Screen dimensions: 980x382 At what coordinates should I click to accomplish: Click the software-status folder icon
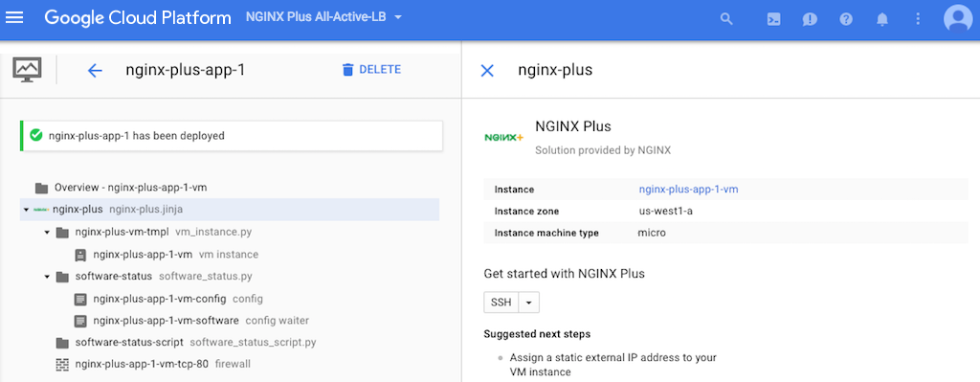pyautogui.click(x=62, y=277)
